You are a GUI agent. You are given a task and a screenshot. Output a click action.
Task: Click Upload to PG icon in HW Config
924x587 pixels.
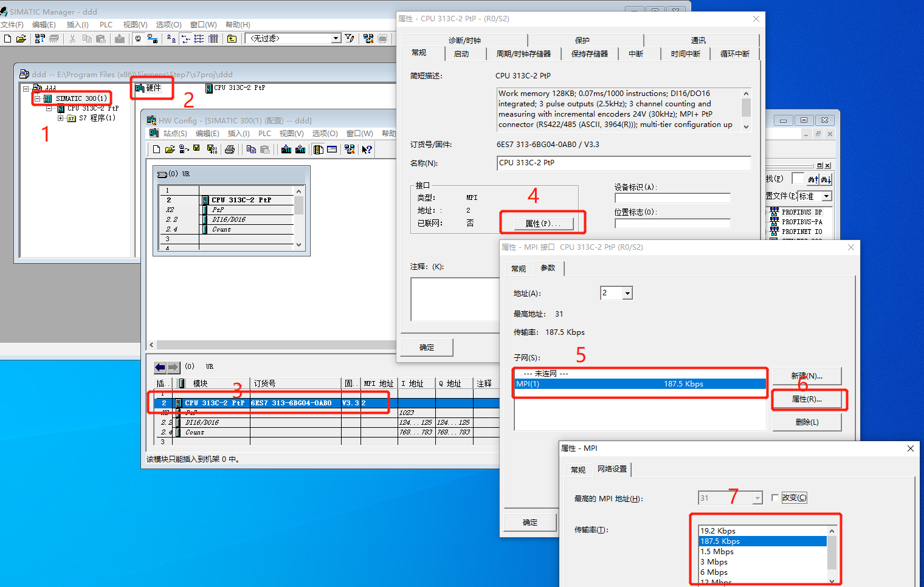point(300,149)
